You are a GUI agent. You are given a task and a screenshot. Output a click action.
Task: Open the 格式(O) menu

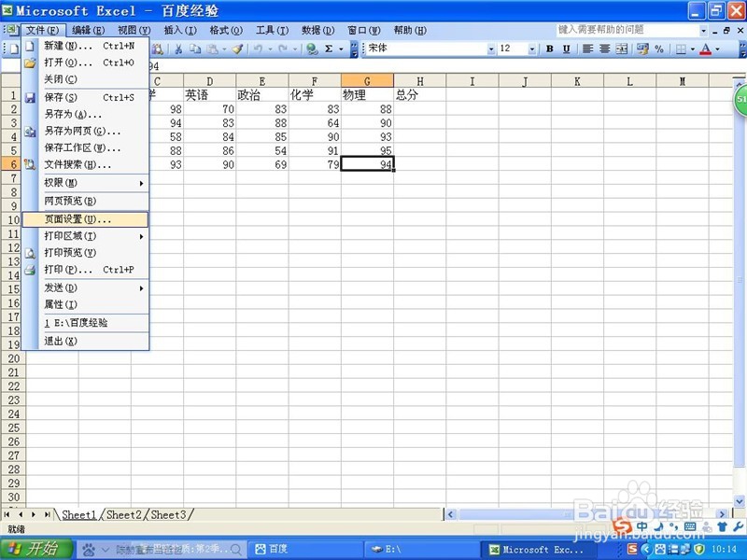click(x=226, y=30)
